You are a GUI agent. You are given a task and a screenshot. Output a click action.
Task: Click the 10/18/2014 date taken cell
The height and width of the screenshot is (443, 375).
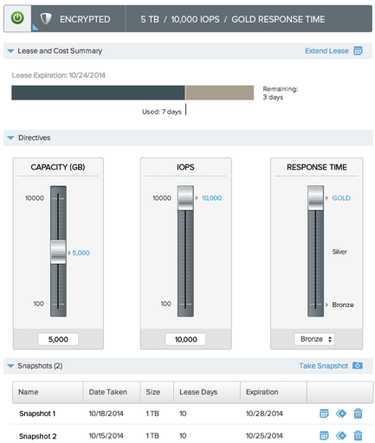[x=106, y=414]
